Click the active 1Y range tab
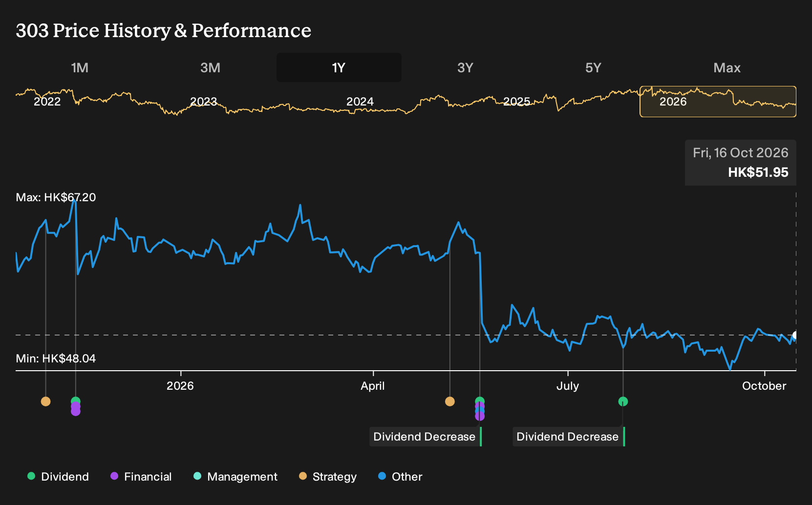The width and height of the screenshot is (812, 505). pos(339,67)
